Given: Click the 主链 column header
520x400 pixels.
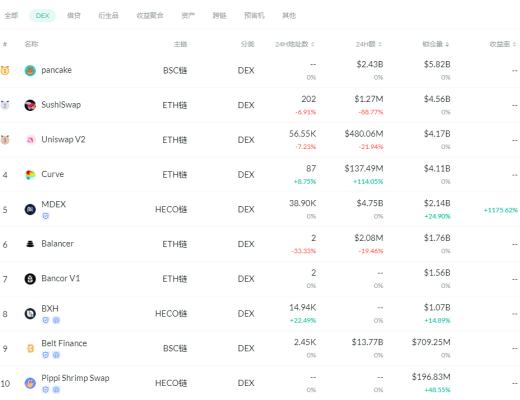Looking at the screenshot, I should click(x=180, y=44).
